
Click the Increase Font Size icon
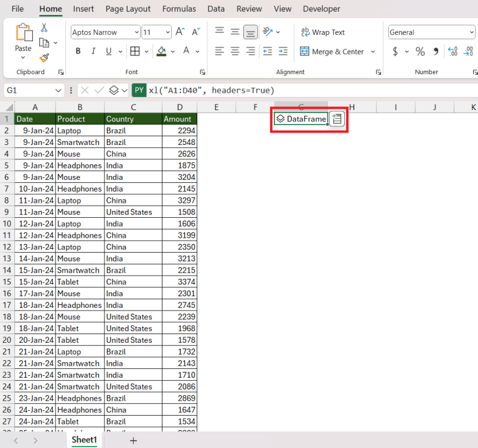(180, 32)
